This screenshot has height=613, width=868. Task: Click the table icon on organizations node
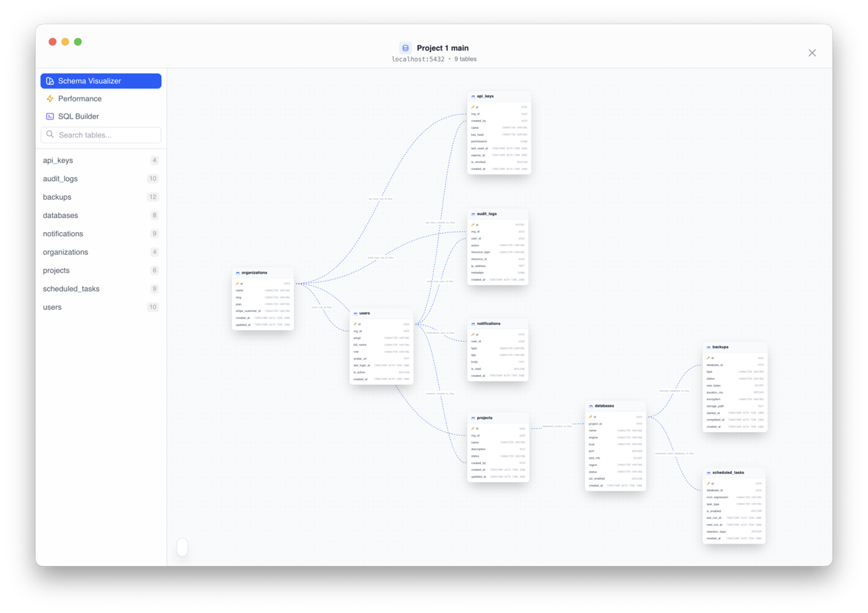(237, 273)
